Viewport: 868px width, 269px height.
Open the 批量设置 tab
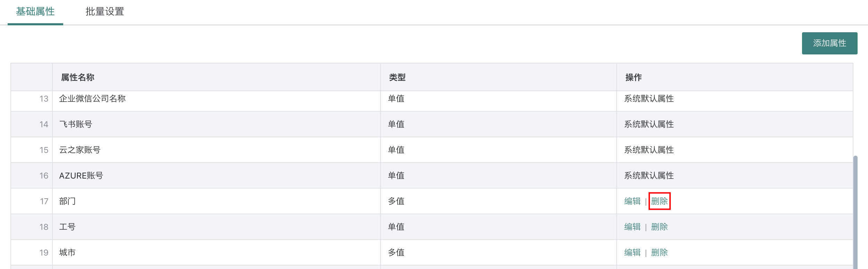pos(105,12)
